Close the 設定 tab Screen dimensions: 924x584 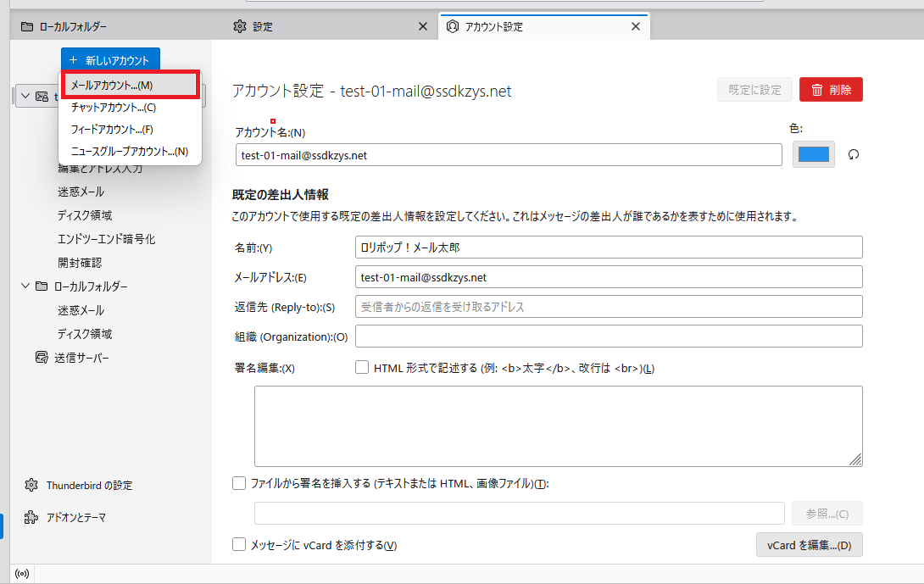423,26
